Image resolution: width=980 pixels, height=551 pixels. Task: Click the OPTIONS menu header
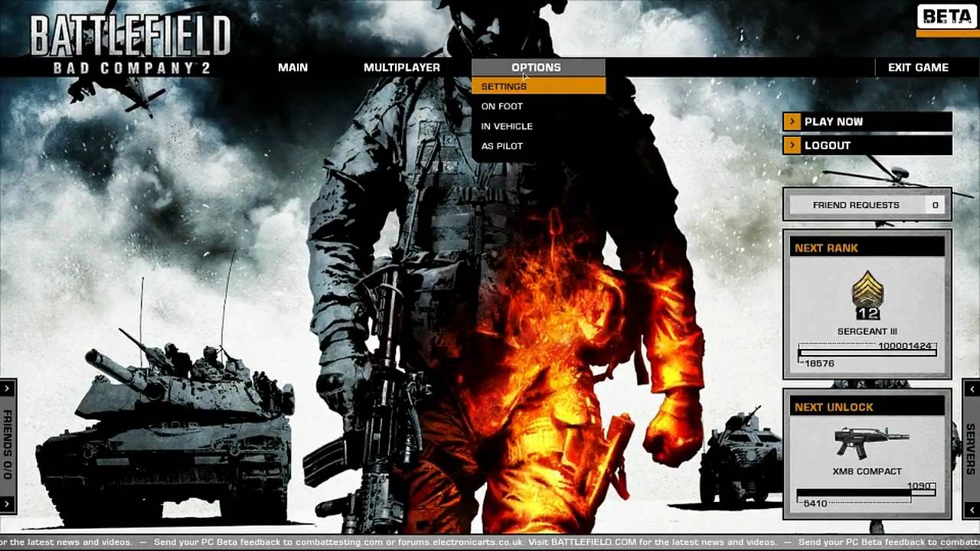click(x=538, y=67)
